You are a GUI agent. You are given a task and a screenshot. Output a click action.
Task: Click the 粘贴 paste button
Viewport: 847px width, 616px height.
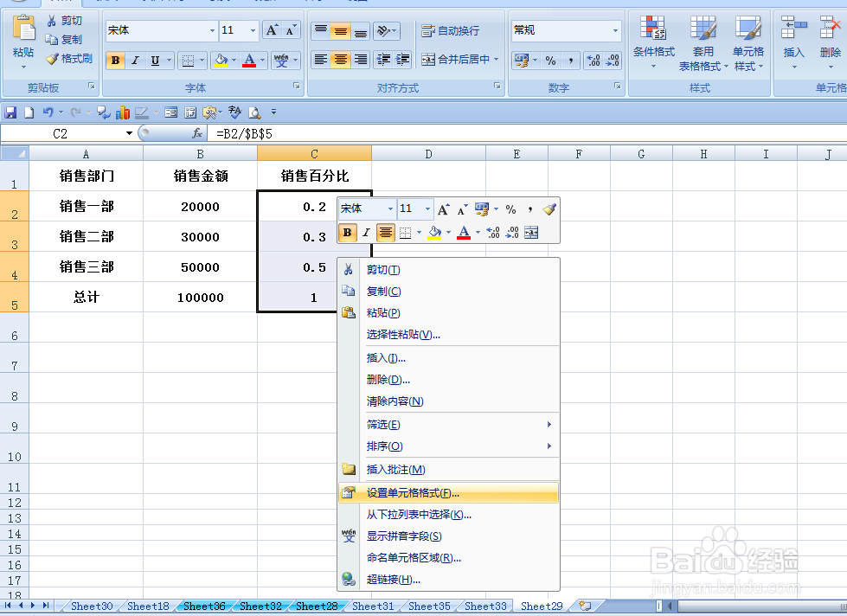23,43
